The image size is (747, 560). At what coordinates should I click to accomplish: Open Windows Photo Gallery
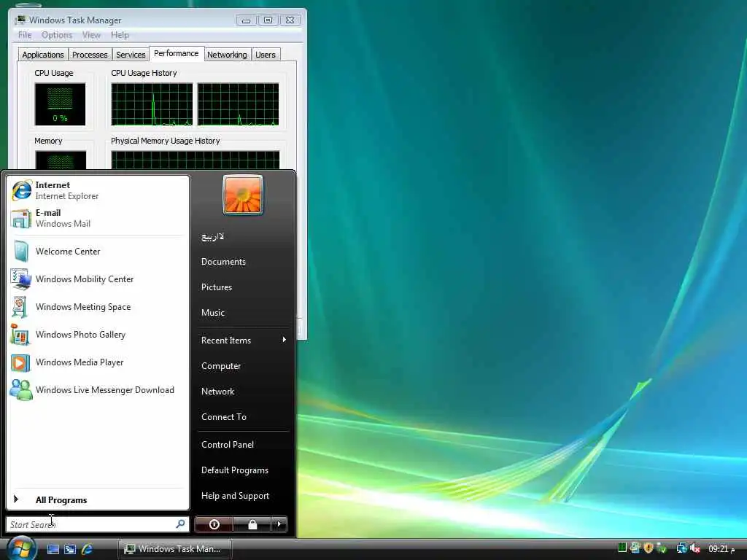98,335
